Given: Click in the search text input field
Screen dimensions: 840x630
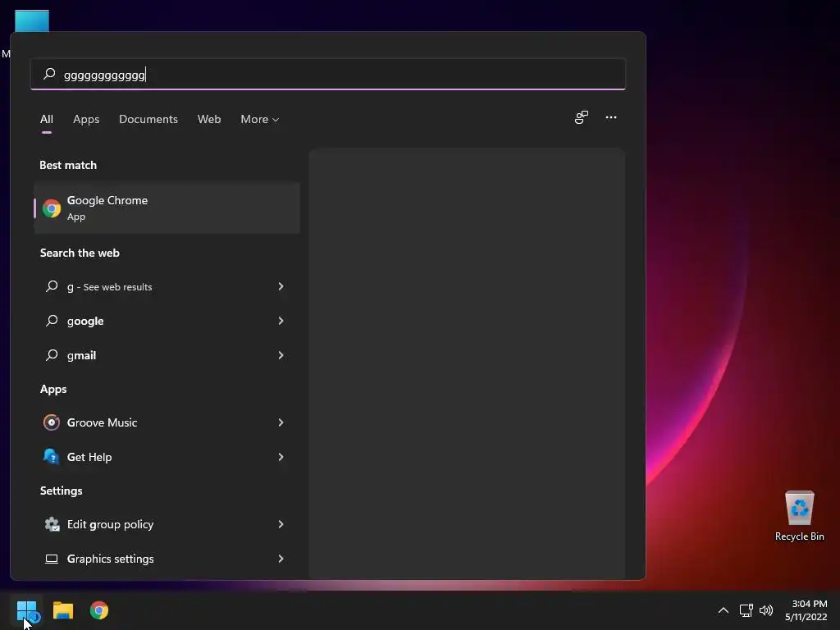Looking at the screenshot, I should (328, 74).
